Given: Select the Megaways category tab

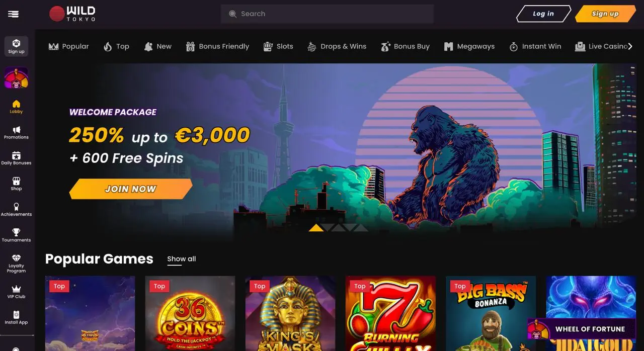Looking at the screenshot, I should tap(469, 46).
